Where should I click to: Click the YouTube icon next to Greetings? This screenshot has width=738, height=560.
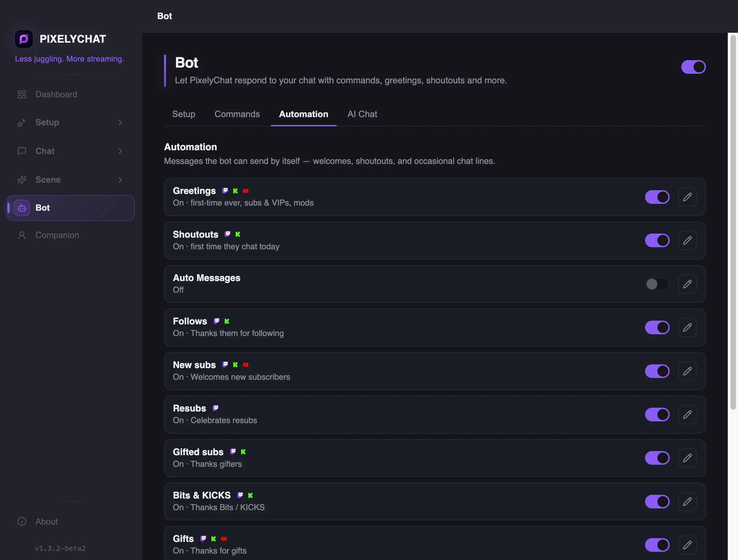[246, 191]
